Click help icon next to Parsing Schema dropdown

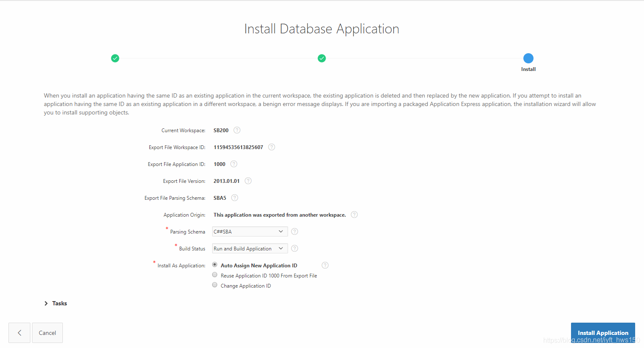[295, 231]
